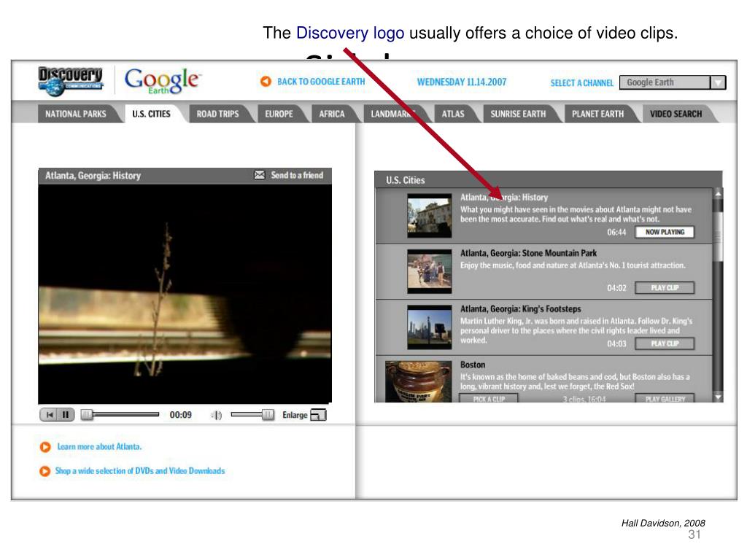Viewport: 747px width, 560px height.
Task: Click the Boston gallery thumbnail
Action: pos(418,381)
